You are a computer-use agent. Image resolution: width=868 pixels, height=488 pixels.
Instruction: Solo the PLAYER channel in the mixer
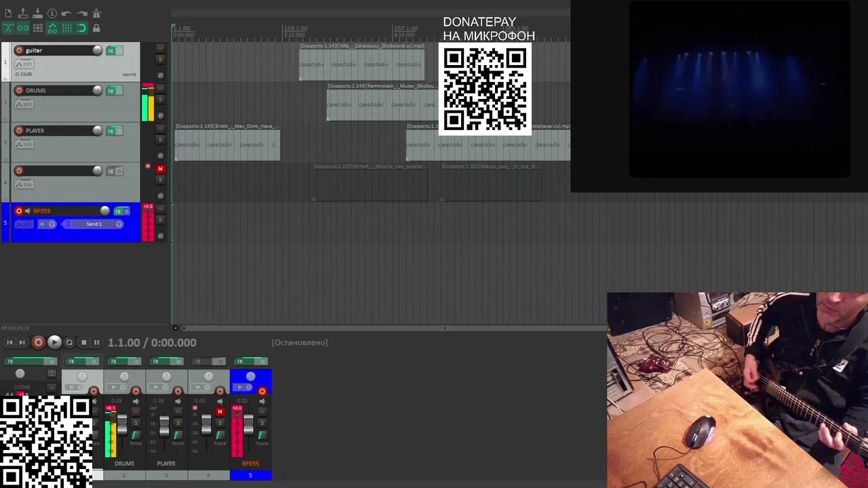click(x=177, y=423)
